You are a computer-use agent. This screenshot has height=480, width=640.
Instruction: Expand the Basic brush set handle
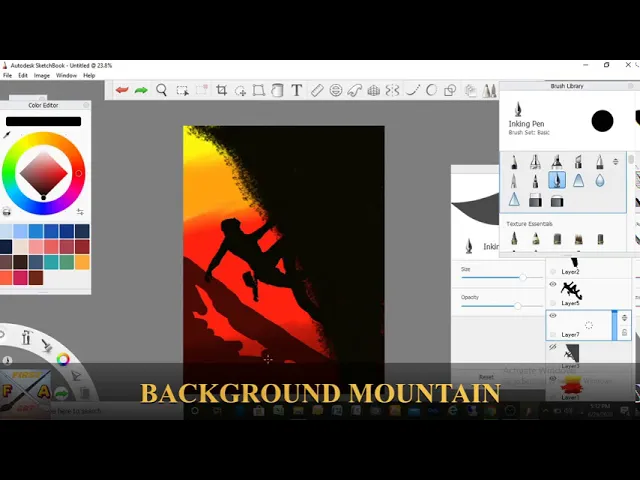[x=616, y=162]
